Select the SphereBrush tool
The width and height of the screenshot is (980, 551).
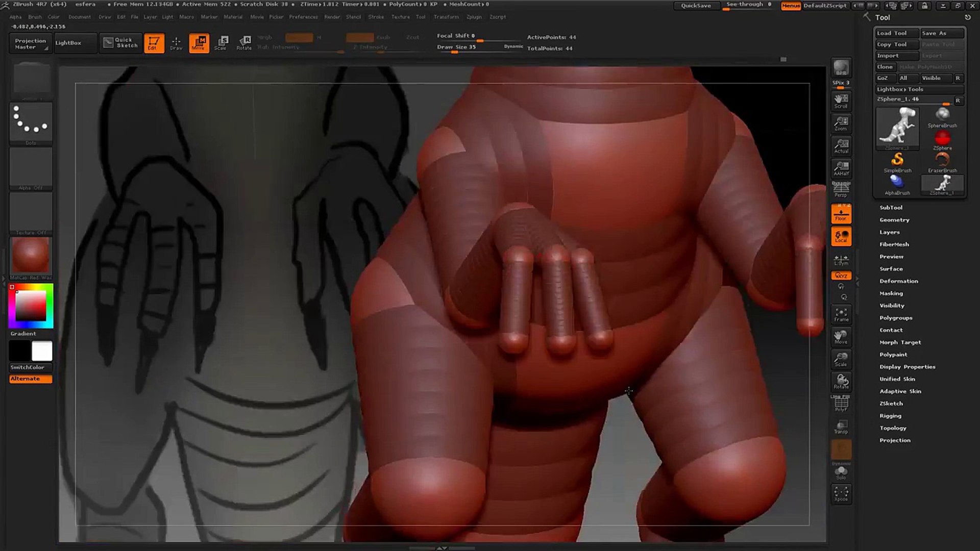coord(942,118)
